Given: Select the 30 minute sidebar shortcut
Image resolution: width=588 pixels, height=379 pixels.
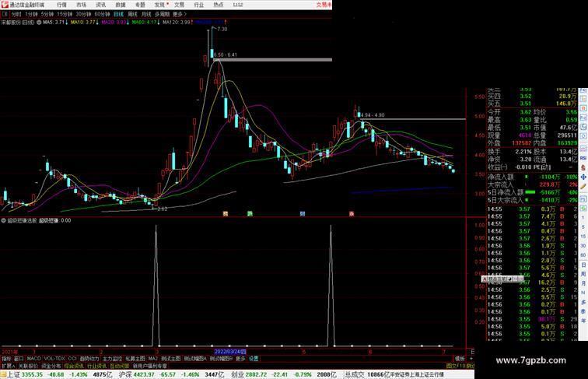Looking at the screenshot, I should click(583, 246).
